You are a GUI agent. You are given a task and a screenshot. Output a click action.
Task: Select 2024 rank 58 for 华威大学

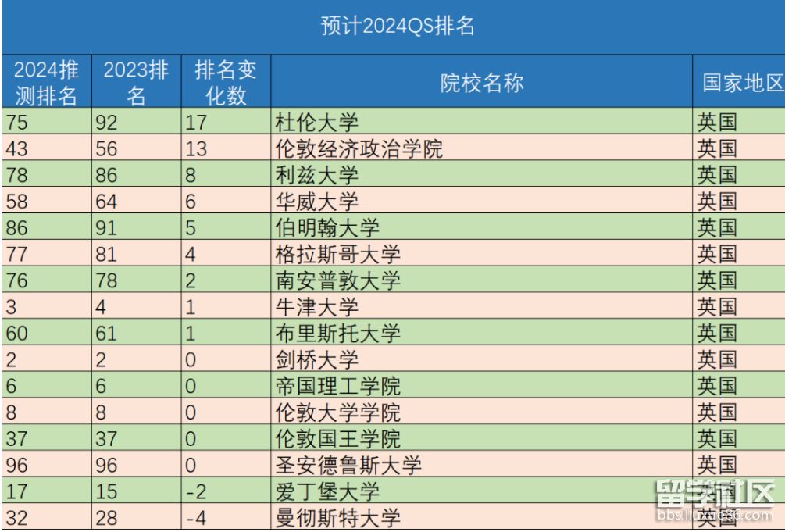tap(16, 202)
